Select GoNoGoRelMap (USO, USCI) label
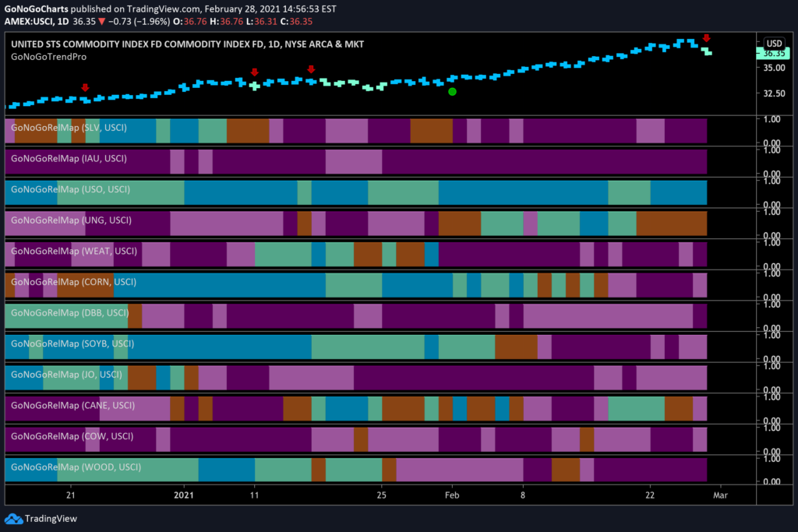 click(x=70, y=189)
